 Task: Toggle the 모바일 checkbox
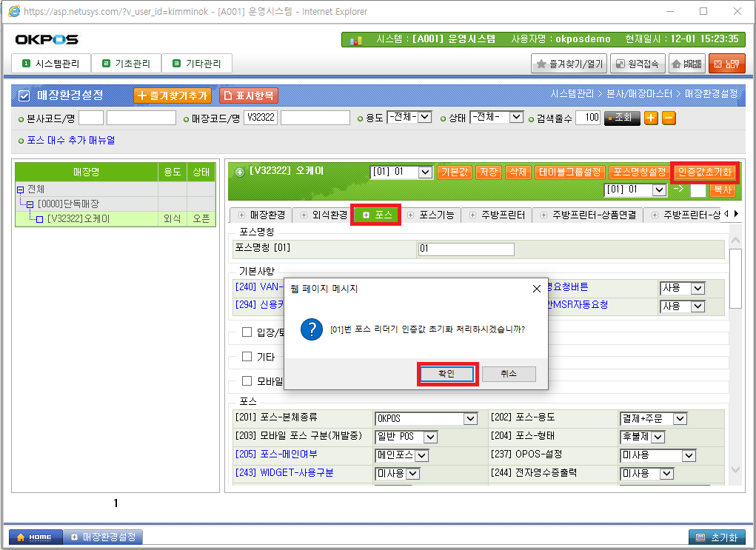[x=247, y=381]
